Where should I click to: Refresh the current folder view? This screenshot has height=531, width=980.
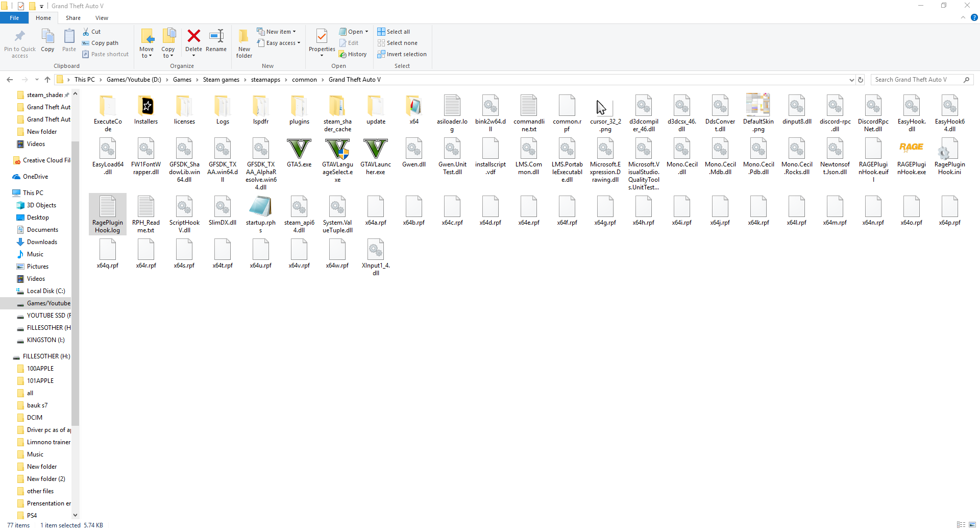coord(861,80)
